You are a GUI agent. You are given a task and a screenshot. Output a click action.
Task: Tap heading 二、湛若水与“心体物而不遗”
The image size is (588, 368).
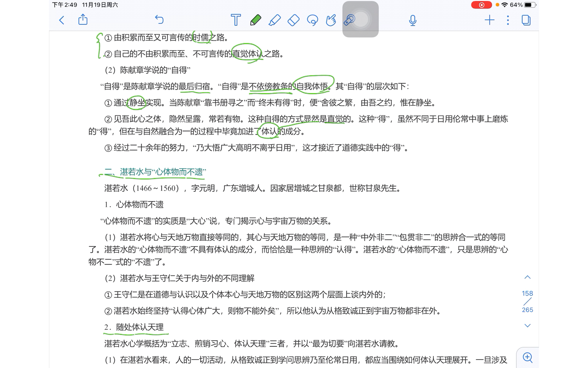point(155,172)
